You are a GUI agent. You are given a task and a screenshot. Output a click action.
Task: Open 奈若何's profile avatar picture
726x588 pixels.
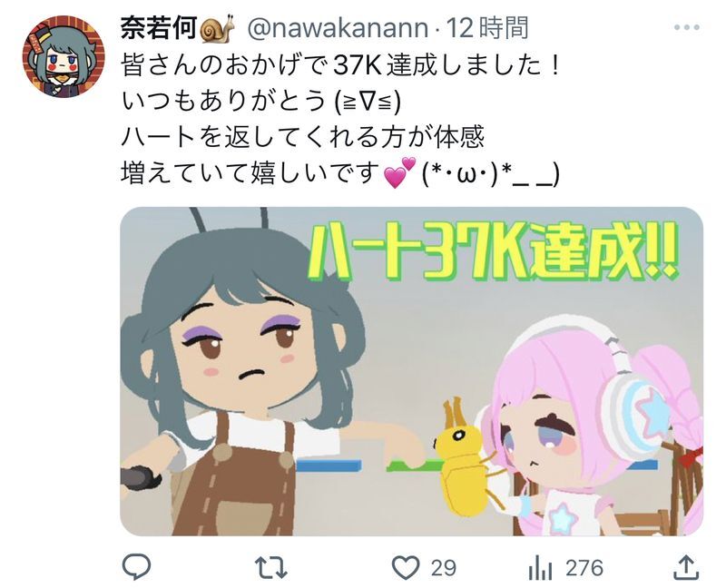(x=64, y=56)
